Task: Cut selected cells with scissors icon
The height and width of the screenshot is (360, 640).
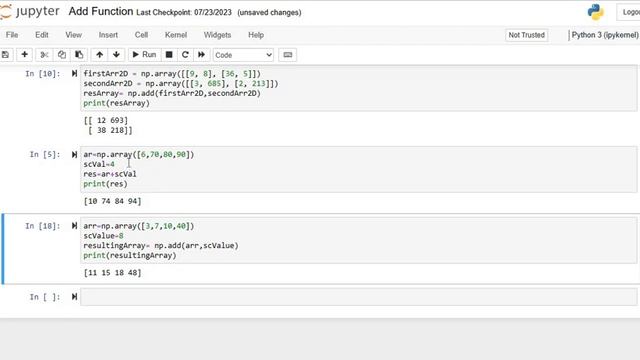Action: tap(44, 55)
